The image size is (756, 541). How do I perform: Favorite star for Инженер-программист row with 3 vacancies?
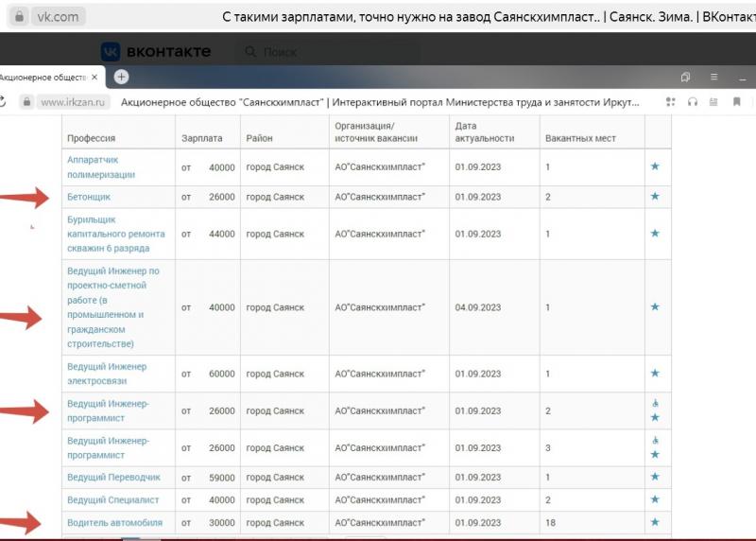click(x=655, y=454)
